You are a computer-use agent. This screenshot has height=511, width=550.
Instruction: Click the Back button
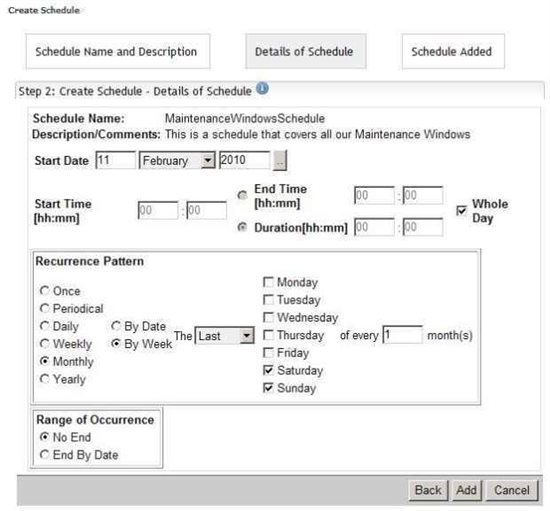tap(428, 490)
